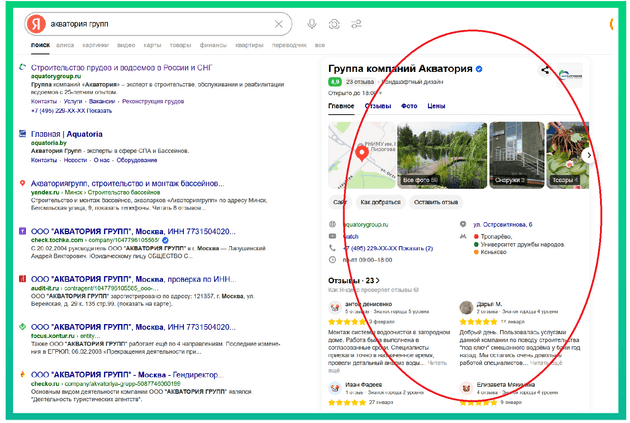This screenshot has width=630, height=423.
Task: Click the map pin favicon of the yandex.ru result
Action: [22, 183]
